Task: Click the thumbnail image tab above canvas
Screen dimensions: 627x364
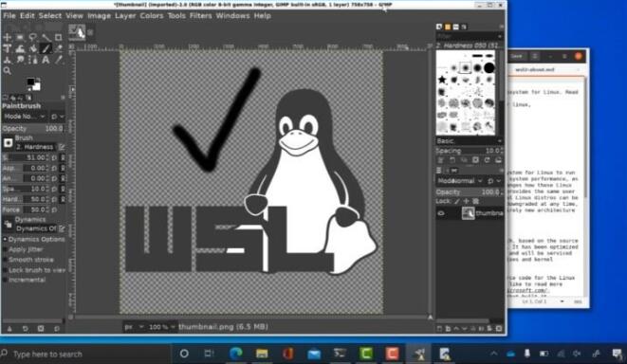Action: click(x=77, y=32)
